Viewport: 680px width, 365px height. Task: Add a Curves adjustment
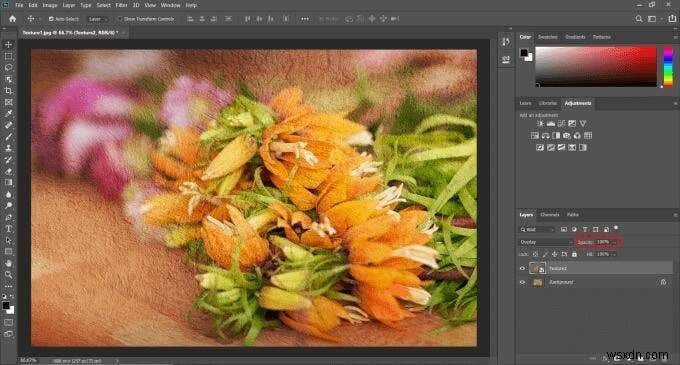coord(562,124)
